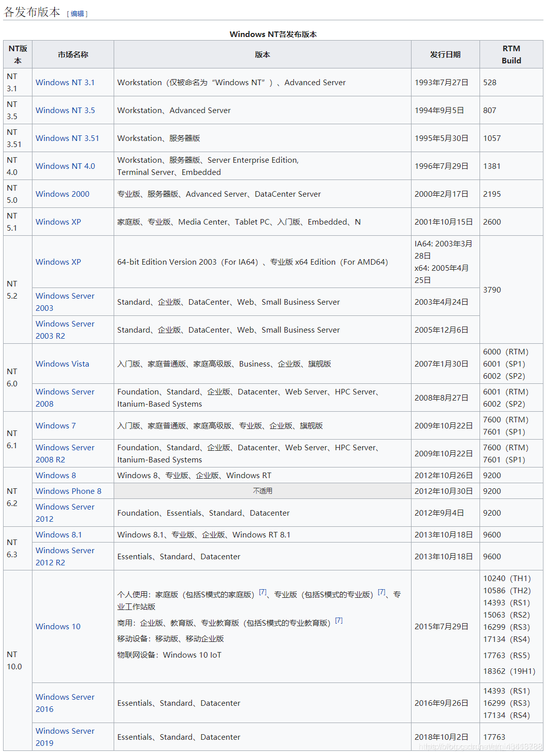
Task: Select 6000 (RTM) in Windows Vista row
Action: click(505, 352)
